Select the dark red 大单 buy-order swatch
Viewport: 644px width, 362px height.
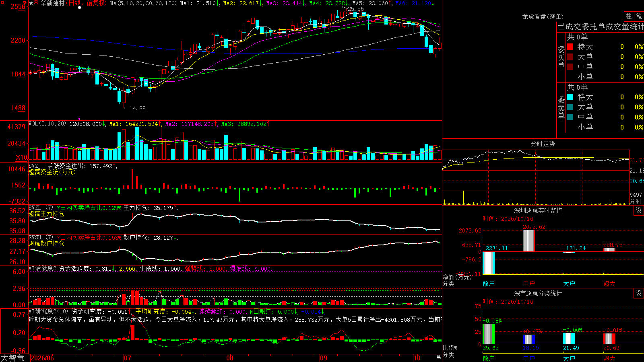[x=570, y=57]
